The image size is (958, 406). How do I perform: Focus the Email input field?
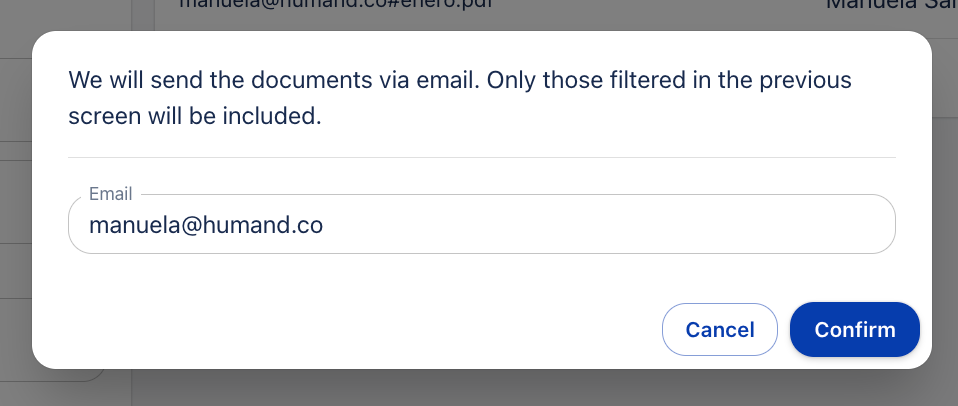(x=480, y=226)
